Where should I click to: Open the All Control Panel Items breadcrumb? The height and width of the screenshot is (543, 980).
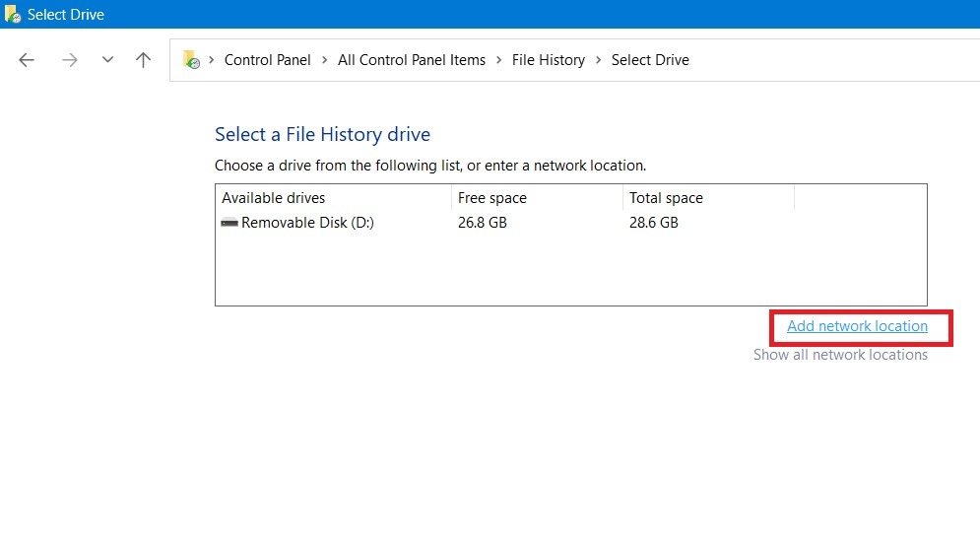412,60
